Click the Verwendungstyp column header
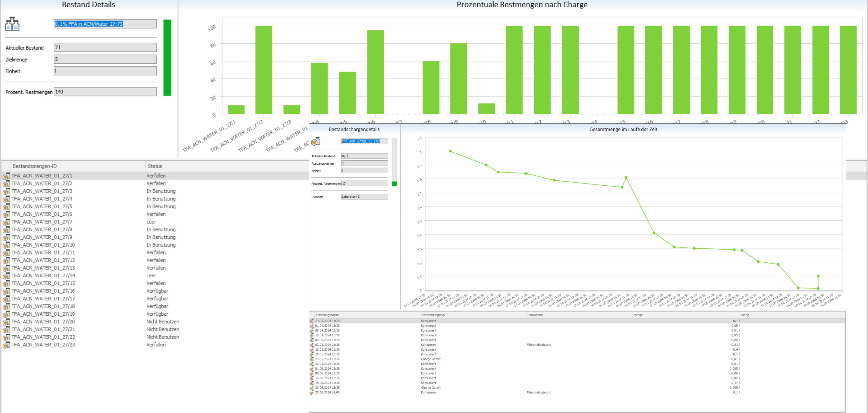868x413 pixels. (x=433, y=315)
